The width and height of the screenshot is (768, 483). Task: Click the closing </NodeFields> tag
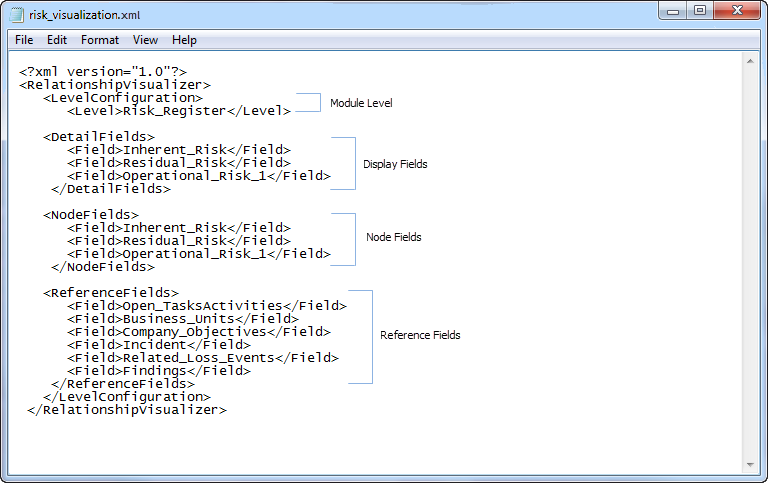[x=103, y=267]
